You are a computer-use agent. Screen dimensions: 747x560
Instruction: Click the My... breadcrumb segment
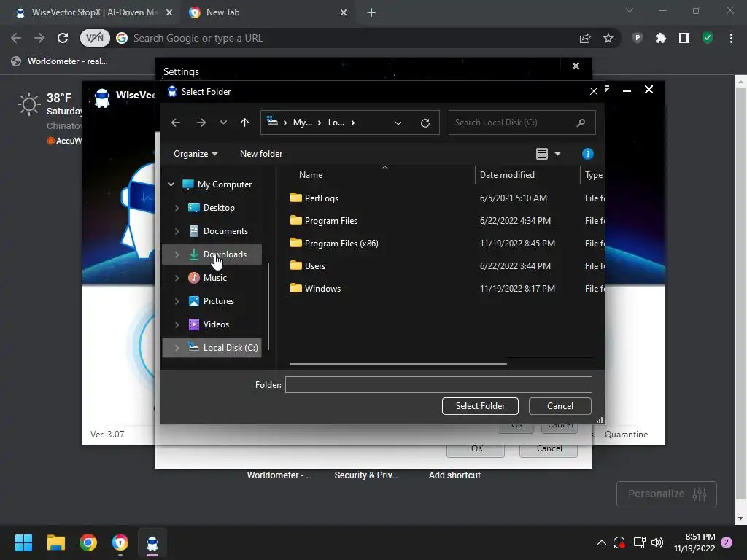(x=303, y=122)
